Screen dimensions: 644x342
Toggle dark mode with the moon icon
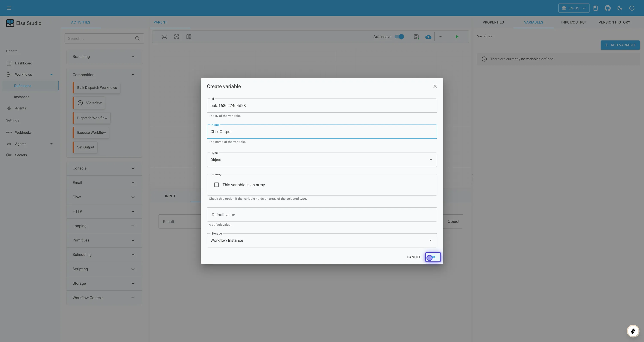620,8
